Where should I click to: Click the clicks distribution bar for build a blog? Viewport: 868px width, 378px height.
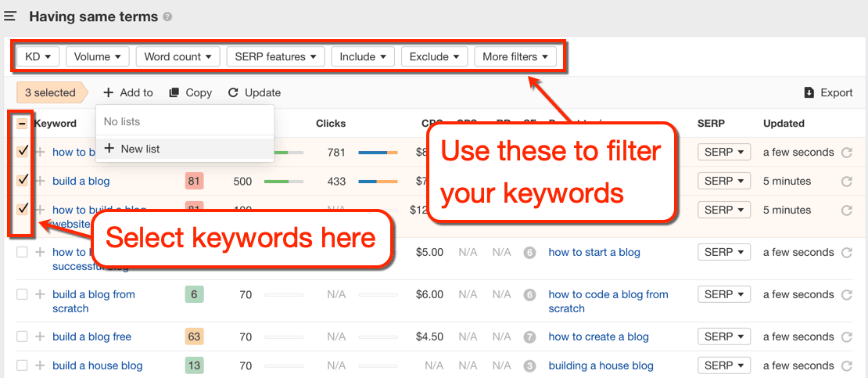tap(378, 182)
